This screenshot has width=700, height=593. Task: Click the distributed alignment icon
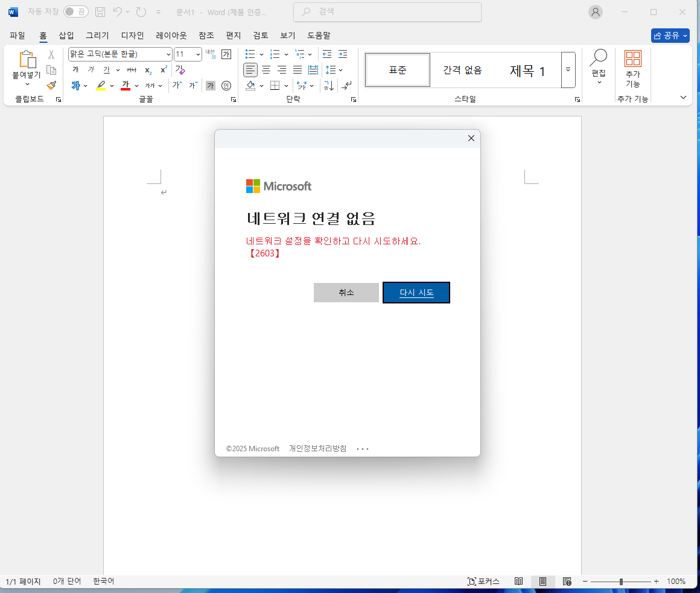(x=313, y=69)
